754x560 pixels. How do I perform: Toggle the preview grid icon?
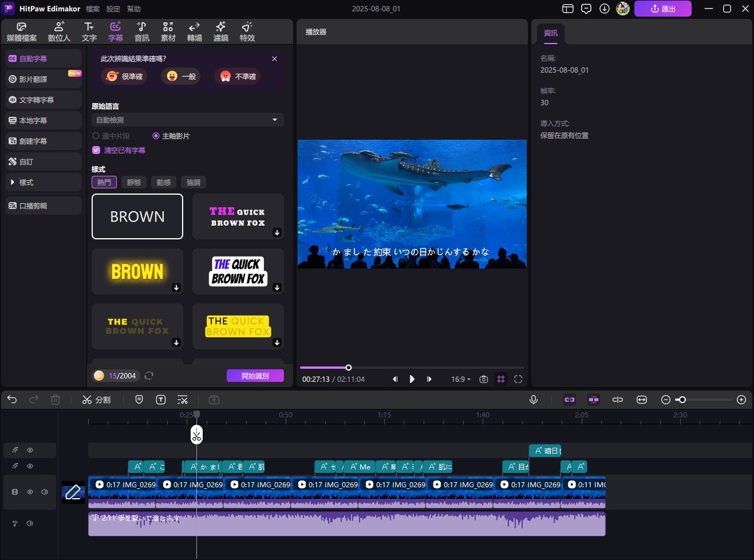(501, 379)
